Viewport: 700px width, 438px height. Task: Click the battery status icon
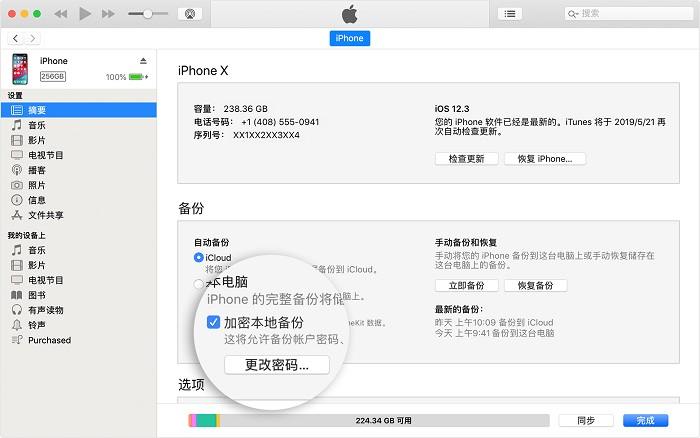[x=138, y=77]
